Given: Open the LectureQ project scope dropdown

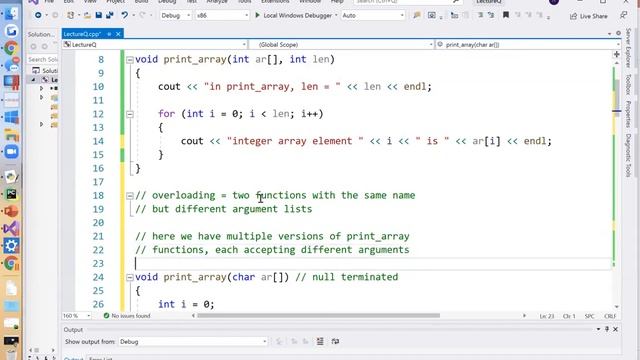Looking at the screenshot, I should click(x=155, y=44).
